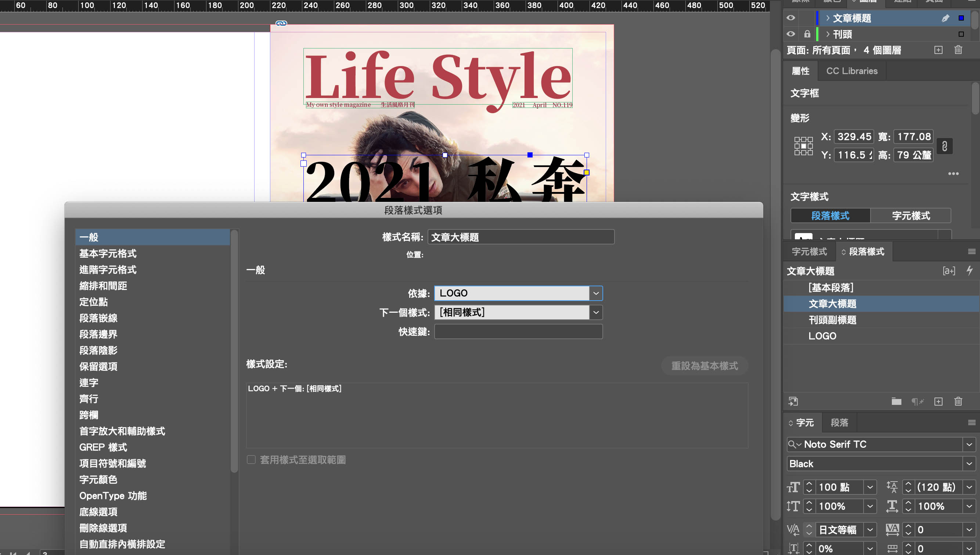Click the trash icon in Layers panel
Image resolution: width=980 pixels, height=555 pixels.
click(x=958, y=50)
